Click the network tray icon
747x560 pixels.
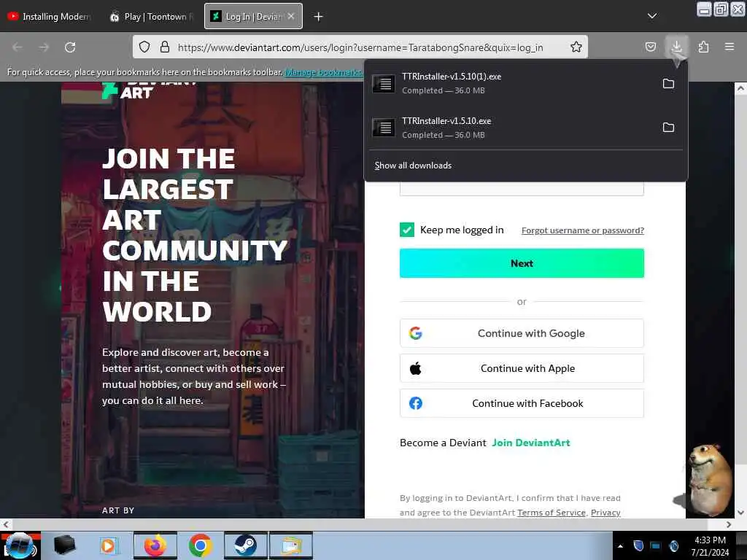[656, 545]
